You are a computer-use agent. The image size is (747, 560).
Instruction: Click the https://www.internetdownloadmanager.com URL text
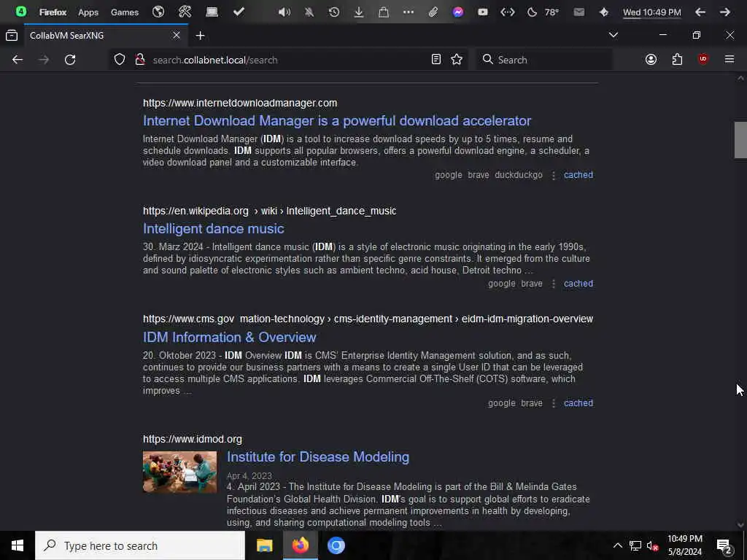tap(240, 103)
